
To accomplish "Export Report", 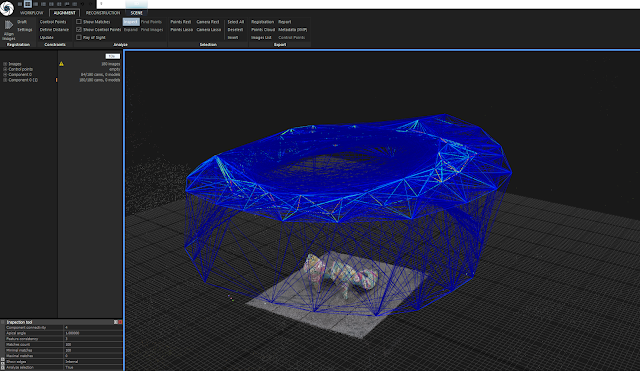I will 284,22.
